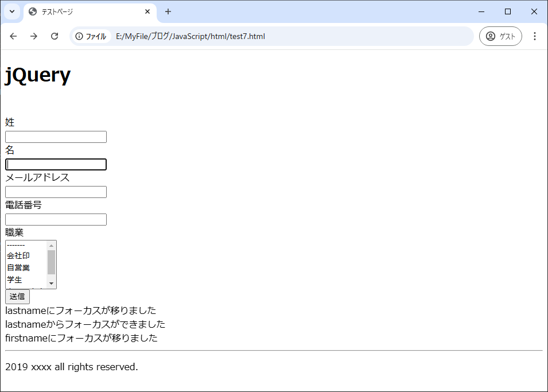The height and width of the screenshot is (392, 548).
Task: Click the '2019 xxxx all rights reserved.' footer
Action: click(72, 367)
